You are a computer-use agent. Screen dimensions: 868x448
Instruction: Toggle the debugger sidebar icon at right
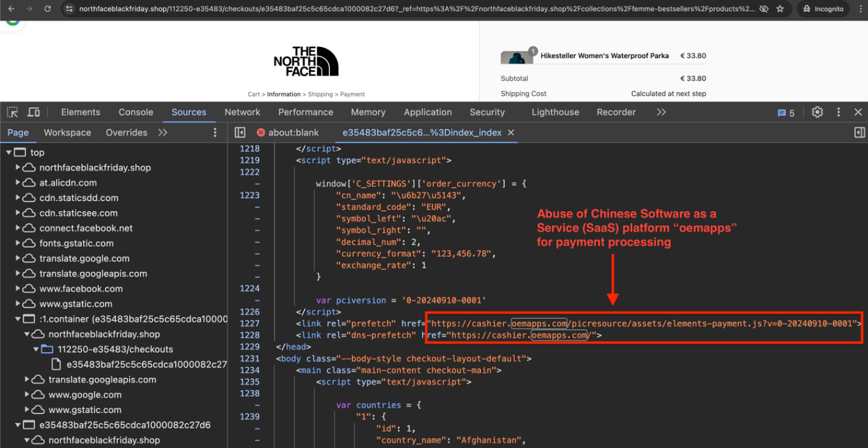click(x=859, y=132)
